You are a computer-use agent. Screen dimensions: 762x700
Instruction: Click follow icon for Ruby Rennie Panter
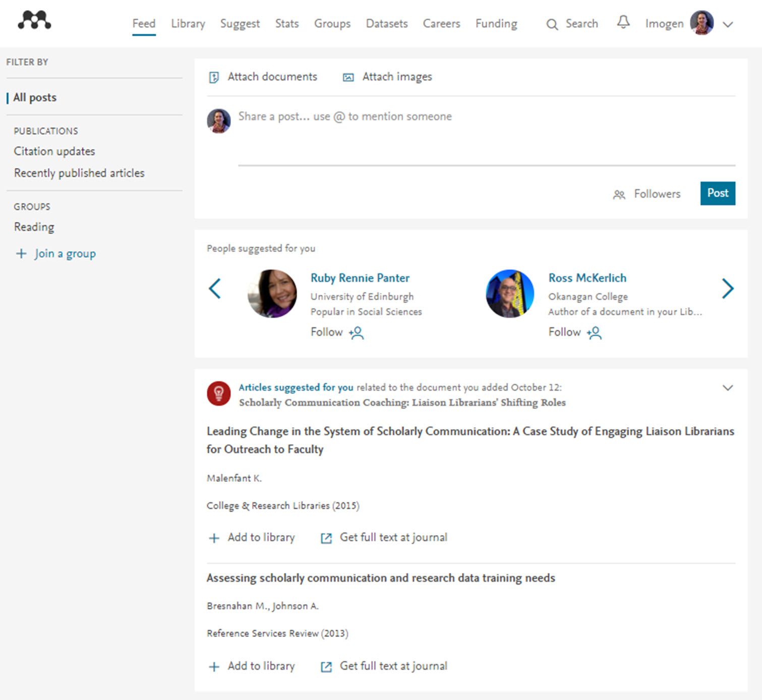point(356,333)
